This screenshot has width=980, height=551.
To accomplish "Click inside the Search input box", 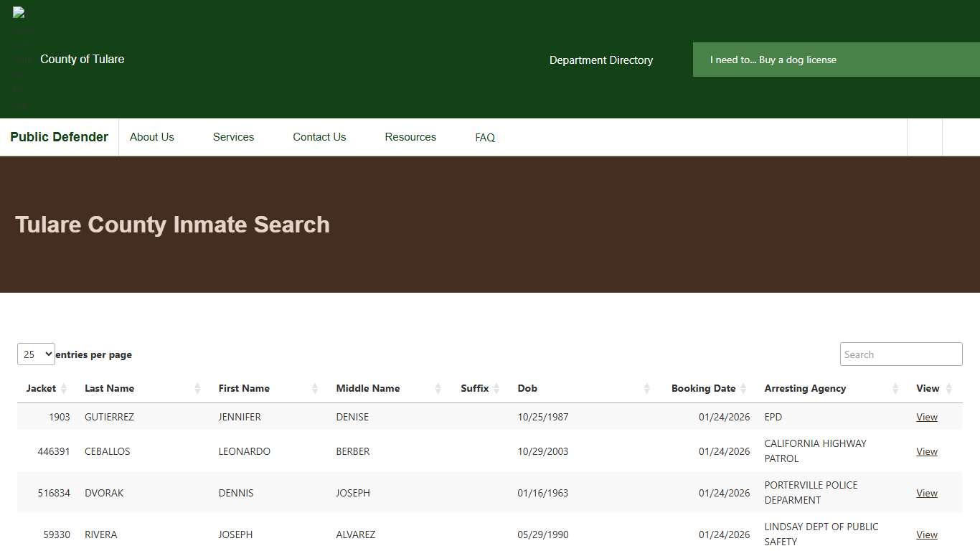I will coord(901,354).
